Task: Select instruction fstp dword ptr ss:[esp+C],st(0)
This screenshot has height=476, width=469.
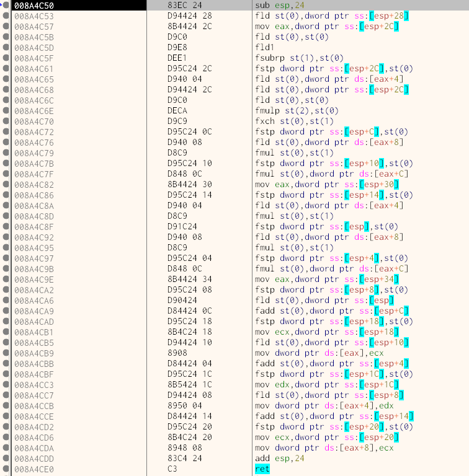Action: tap(332, 132)
